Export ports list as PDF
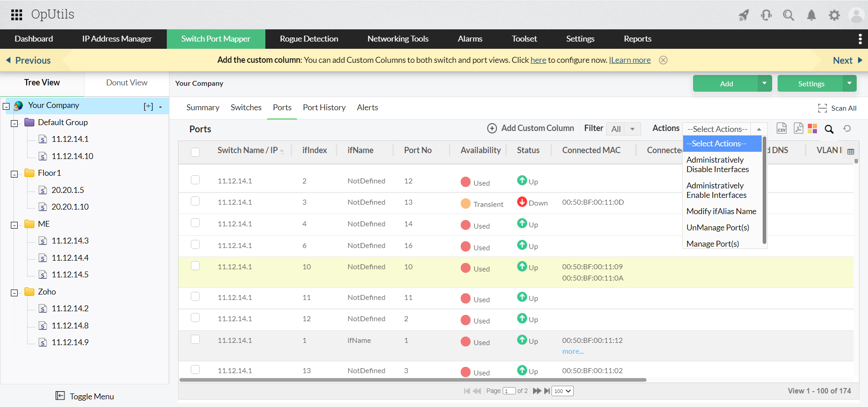This screenshot has width=868, height=407. click(798, 129)
